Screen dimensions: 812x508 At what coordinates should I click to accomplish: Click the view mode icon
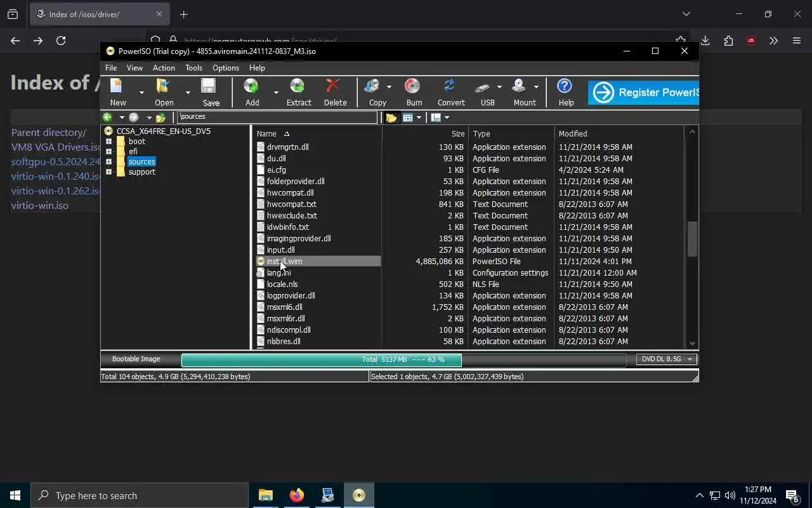(408, 117)
